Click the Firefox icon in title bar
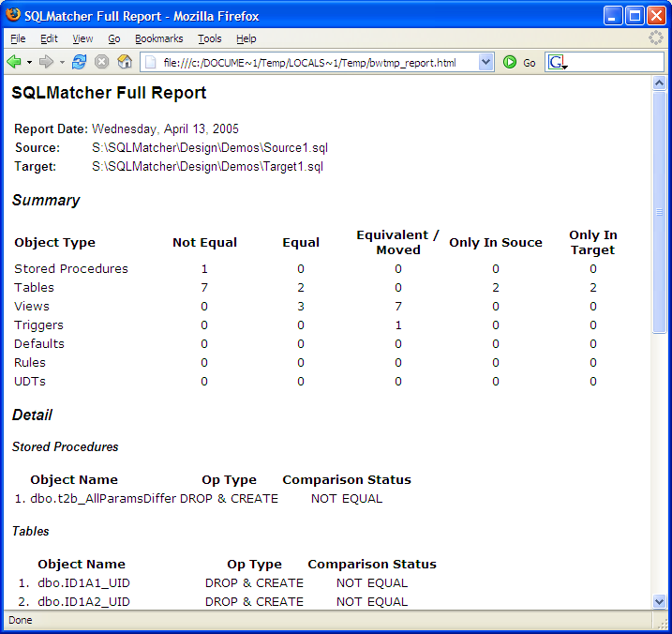Screen dimensions: 672x634 pyautogui.click(x=13, y=15)
